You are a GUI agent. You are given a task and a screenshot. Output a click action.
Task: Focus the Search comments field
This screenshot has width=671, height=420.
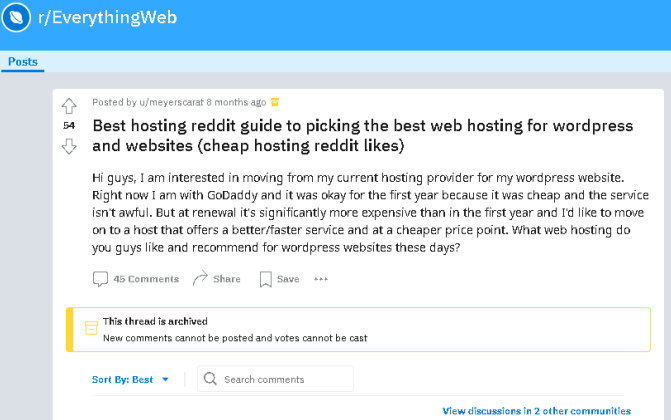tap(276, 378)
